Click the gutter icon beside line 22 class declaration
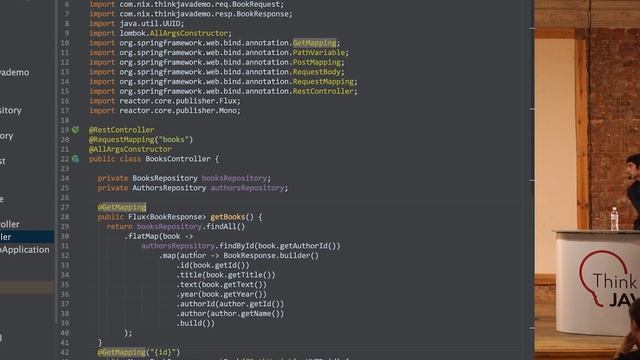 pos(76,159)
